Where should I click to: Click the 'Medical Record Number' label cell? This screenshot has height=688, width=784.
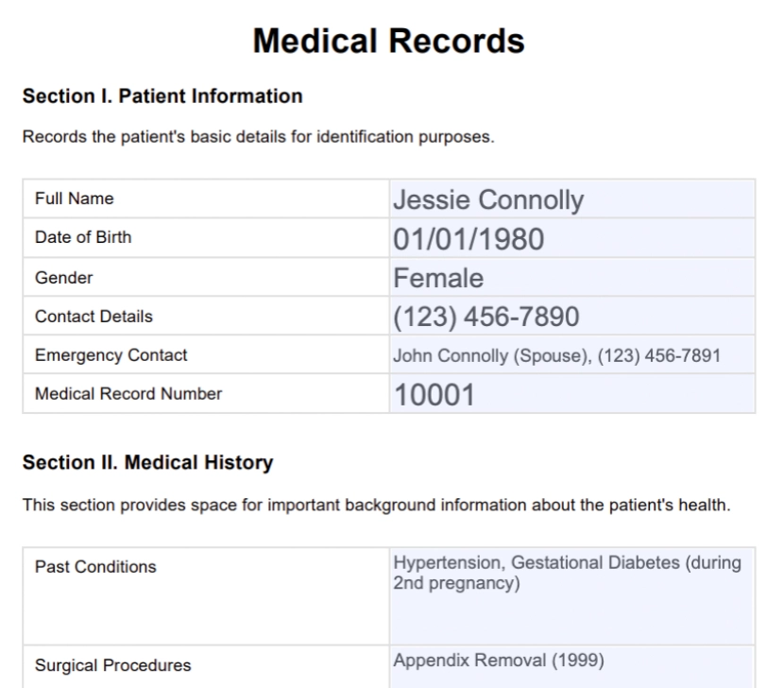coord(206,394)
